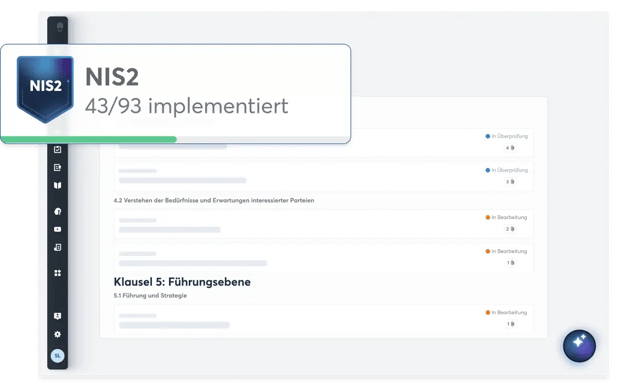Image resolution: width=620 pixels, height=390 pixels.
Task: Open the SL user avatar
Action: click(57, 356)
